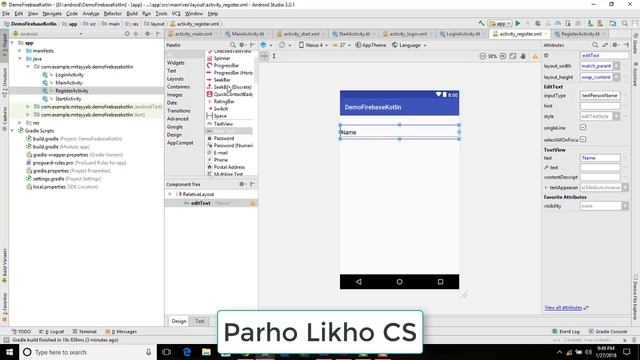Zoom in the design preview

pyautogui.click(x=503, y=56)
